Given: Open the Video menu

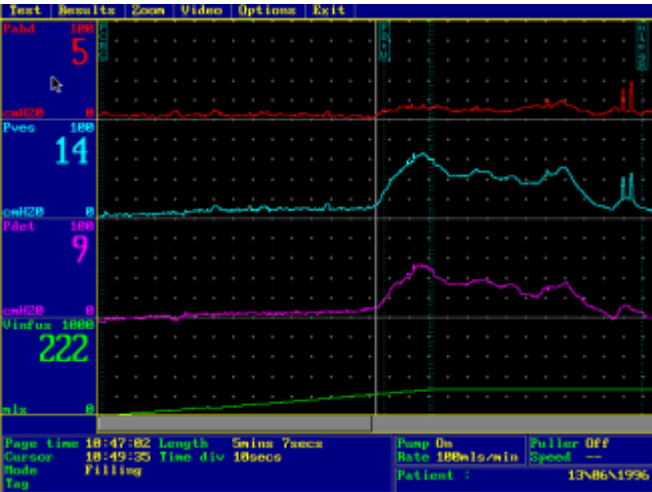Looking at the screenshot, I should coord(203,10).
